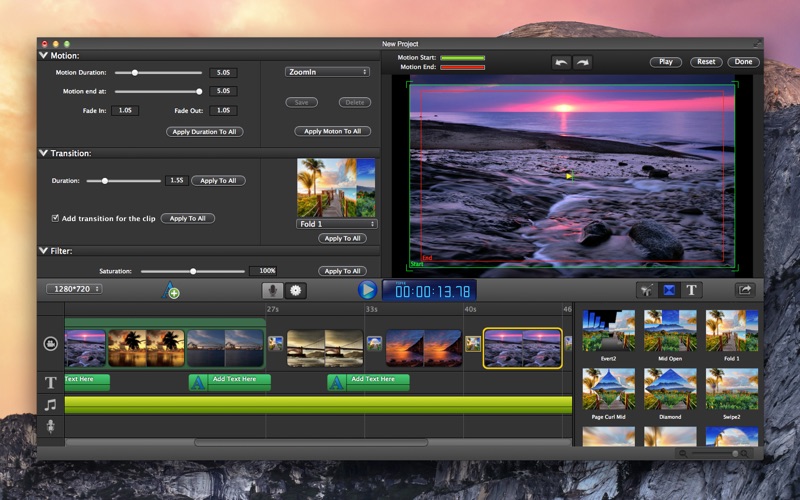Click the redo arrow icon

(x=582, y=62)
